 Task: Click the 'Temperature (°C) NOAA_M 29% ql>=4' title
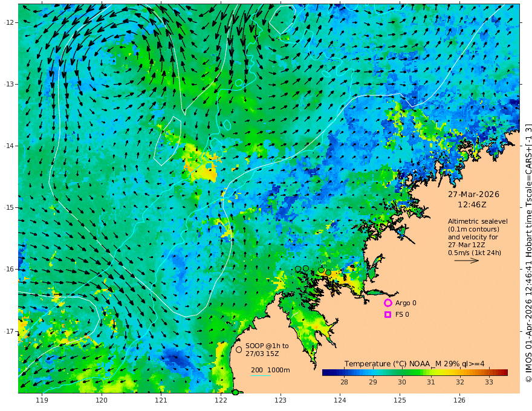[415, 364]
